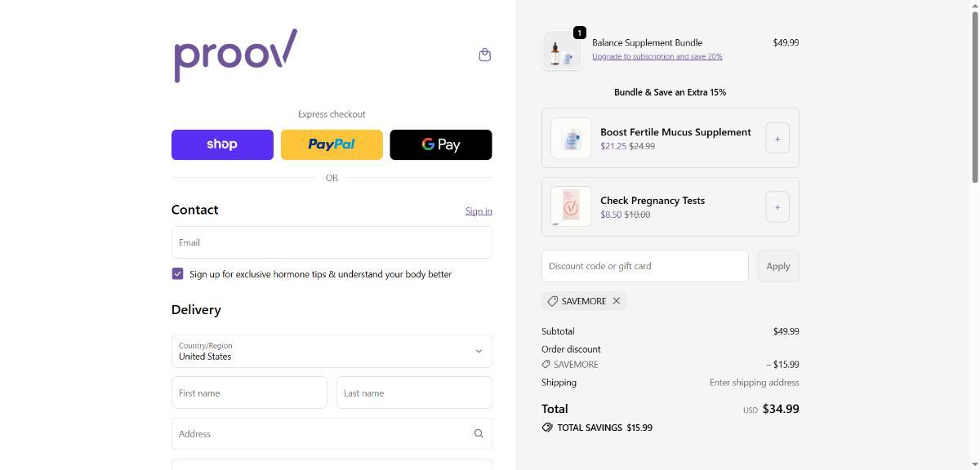Screen dimensions: 980x470
Task: Click the Sign in link
Action: point(479,211)
